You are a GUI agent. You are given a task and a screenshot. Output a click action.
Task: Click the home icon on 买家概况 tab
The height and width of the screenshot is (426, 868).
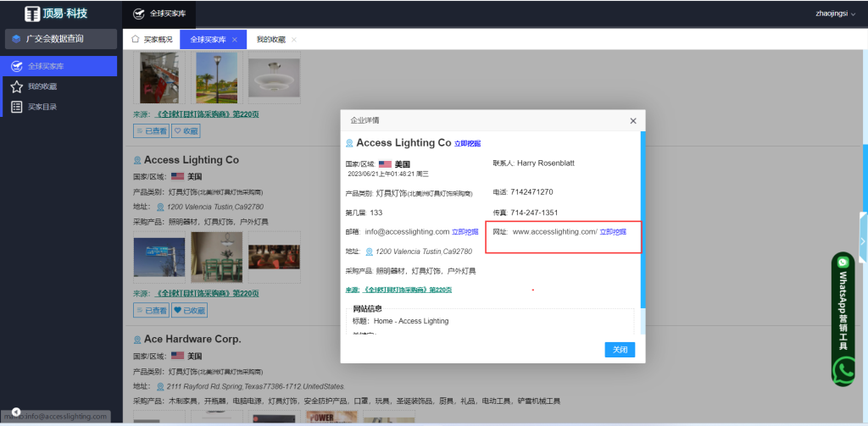pyautogui.click(x=135, y=39)
